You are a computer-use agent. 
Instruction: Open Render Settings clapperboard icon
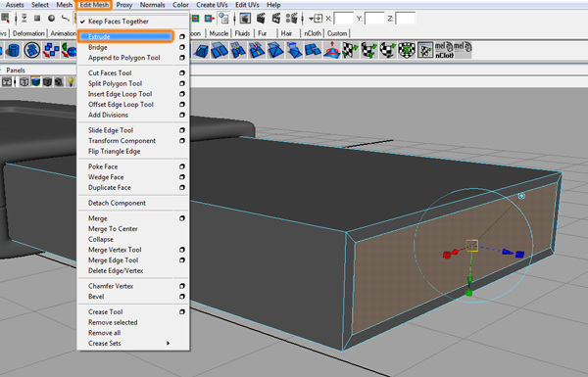291,18
